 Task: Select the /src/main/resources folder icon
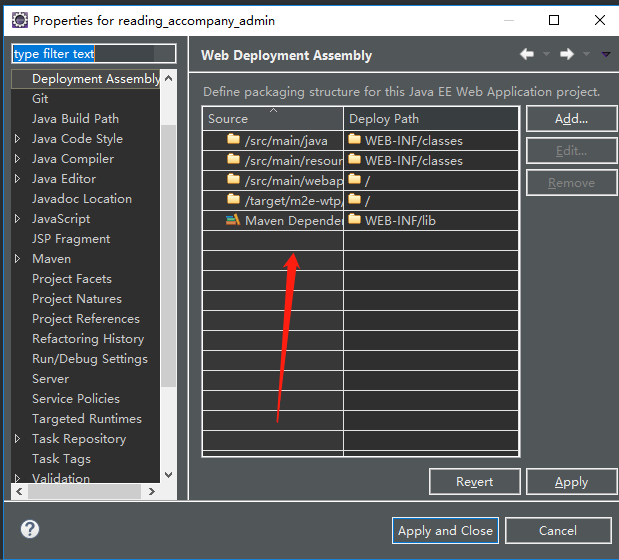(x=233, y=159)
